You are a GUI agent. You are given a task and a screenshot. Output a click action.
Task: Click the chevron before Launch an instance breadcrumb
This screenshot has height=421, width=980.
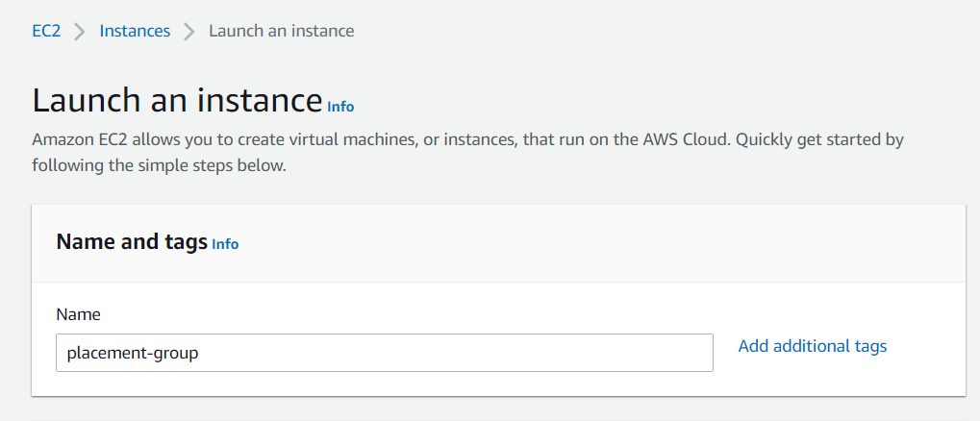[x=188, y=31]
